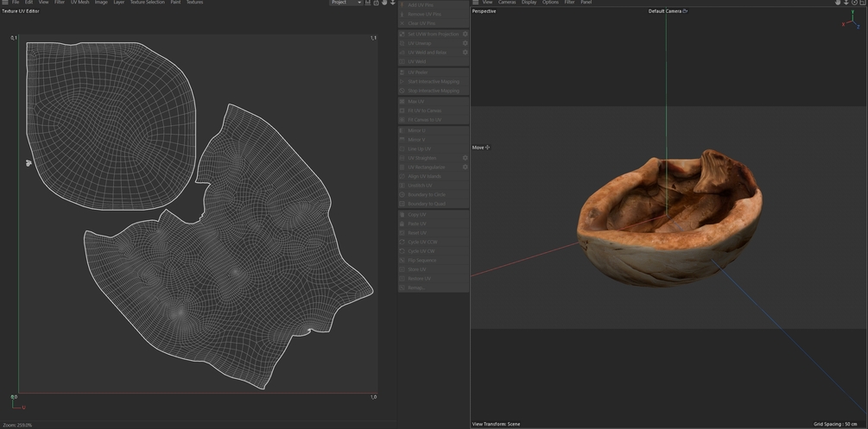The image size is (868, 429).
Task: Click the Move tool indicator in viewport
Action: [x=481, y=148]
